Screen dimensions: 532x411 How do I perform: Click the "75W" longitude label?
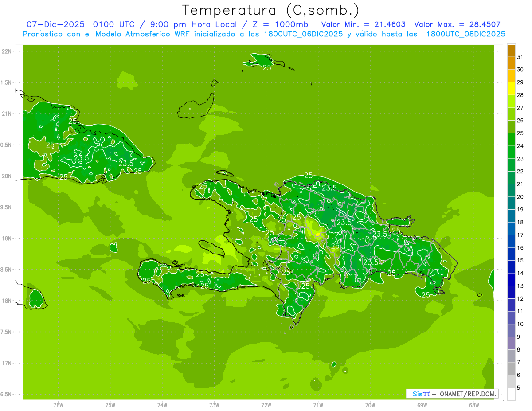(x=110, y=405)
